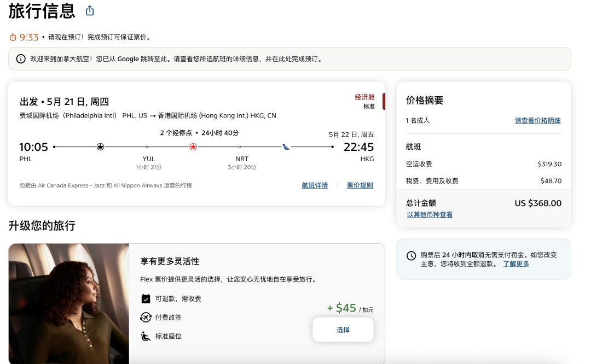The image size is (591, 364).
Task: Click 以其他币种查看 currency link
Action: click(x=430, y=215)
